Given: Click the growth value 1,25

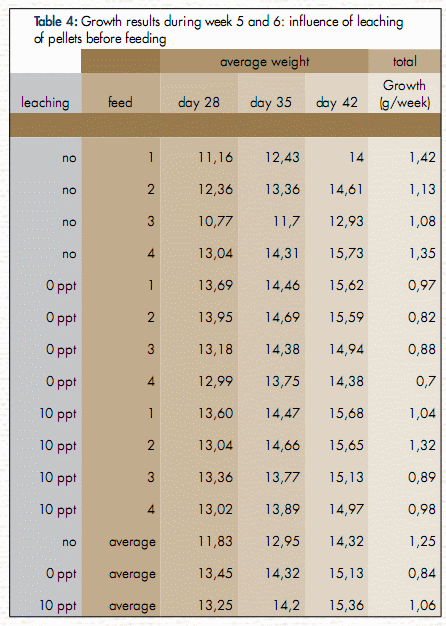Looking at the screenshot, I should 422,541.
